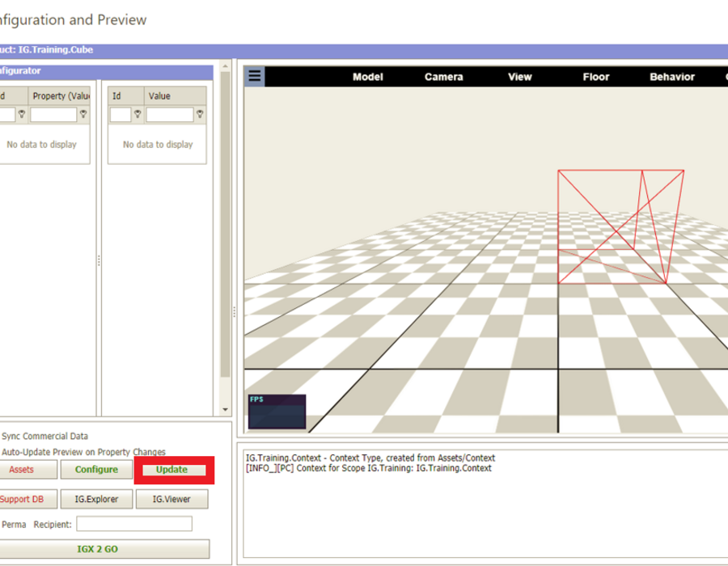Screen dimensions: 728x566
Task: Click the Perma label
Action: click(x=14, y=524)
